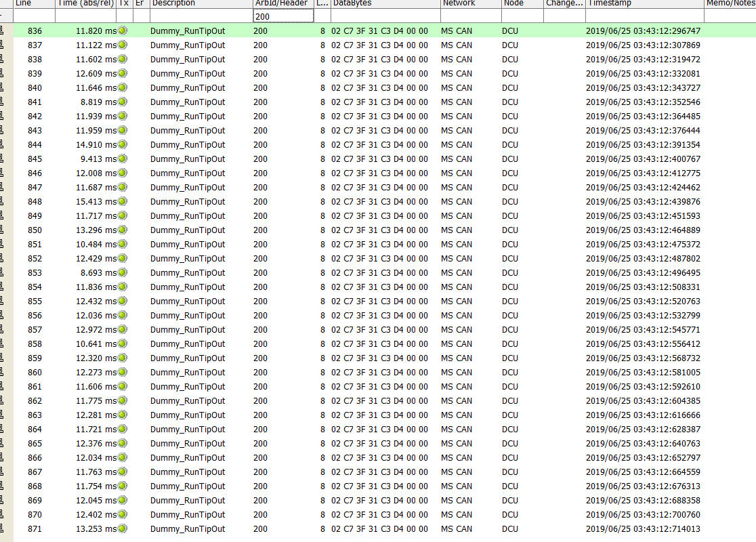Click the green Tx indicator on line 853
The width and height of the screenshot is (756, 542).
[123, 272]
